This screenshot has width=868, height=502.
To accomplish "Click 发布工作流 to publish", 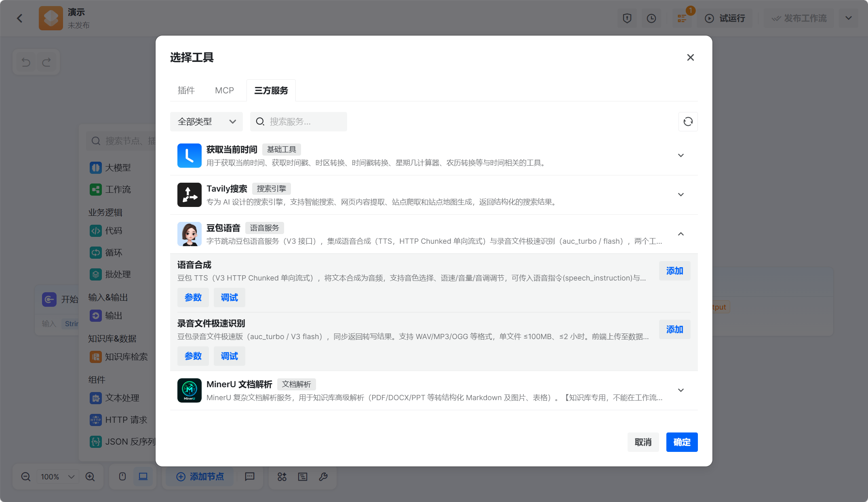I will coord(799,18).
